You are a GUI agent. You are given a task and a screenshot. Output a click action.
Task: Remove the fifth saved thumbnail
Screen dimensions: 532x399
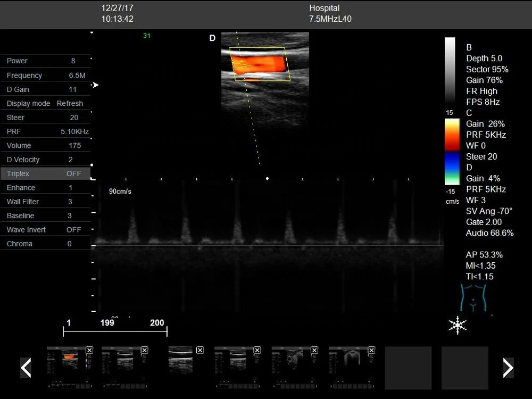pyautogui.click(x=314, y=350)
